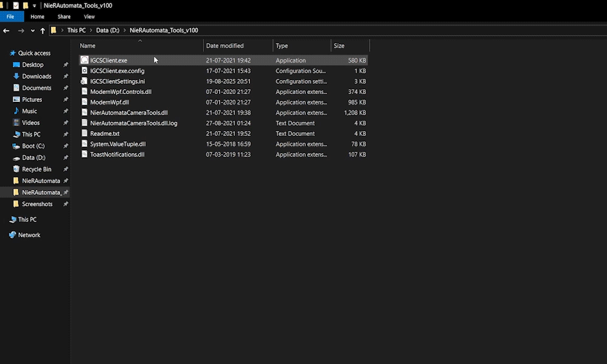Screen dimensions: 607x364
Task: Select the ToastNotifications.dll file name
Action: pos(117,154)
